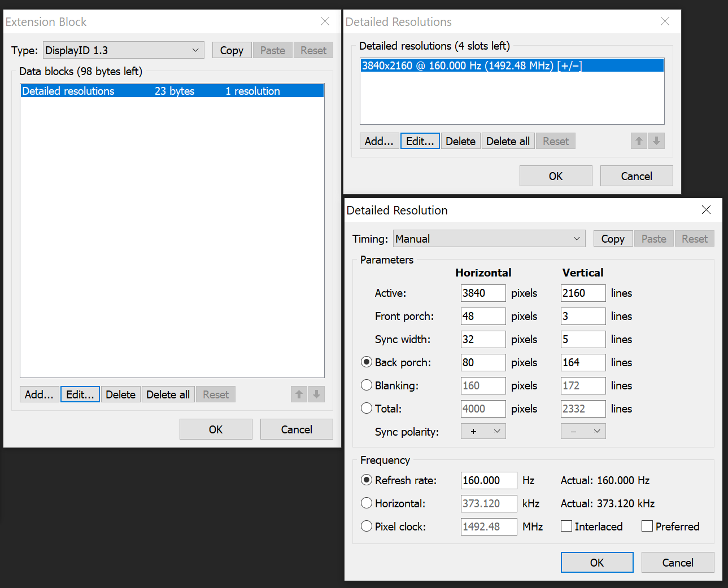Select the Detailed resolutions data block row

point(172,91)
